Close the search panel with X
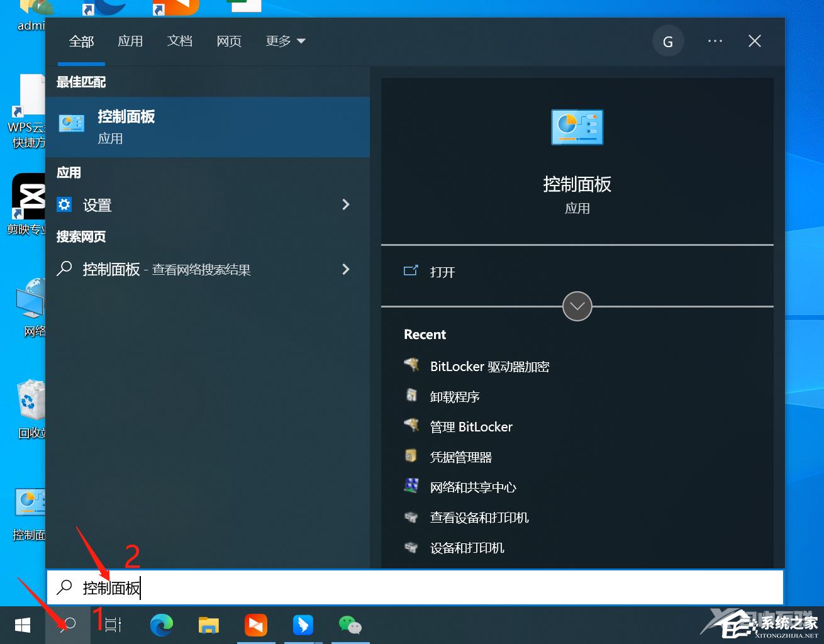 click(755, 41)
